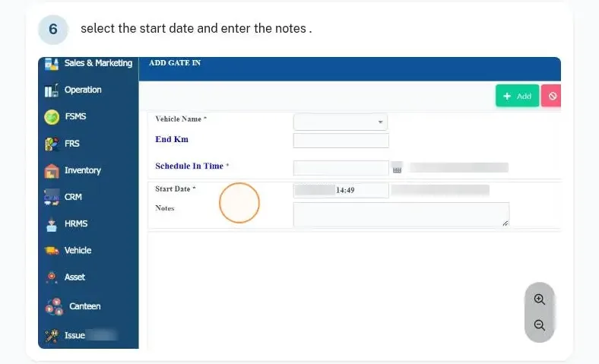Open the Canteen menu label
This screenshot has width=599, height=364.
click(85, 306)
